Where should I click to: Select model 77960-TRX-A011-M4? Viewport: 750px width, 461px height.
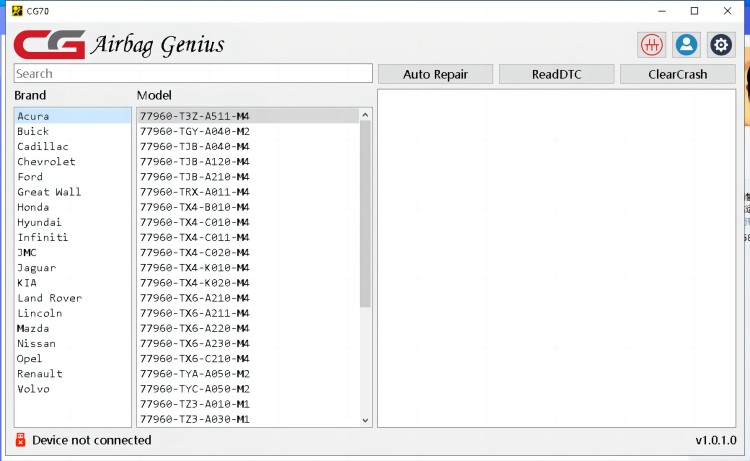coord(248,192)
